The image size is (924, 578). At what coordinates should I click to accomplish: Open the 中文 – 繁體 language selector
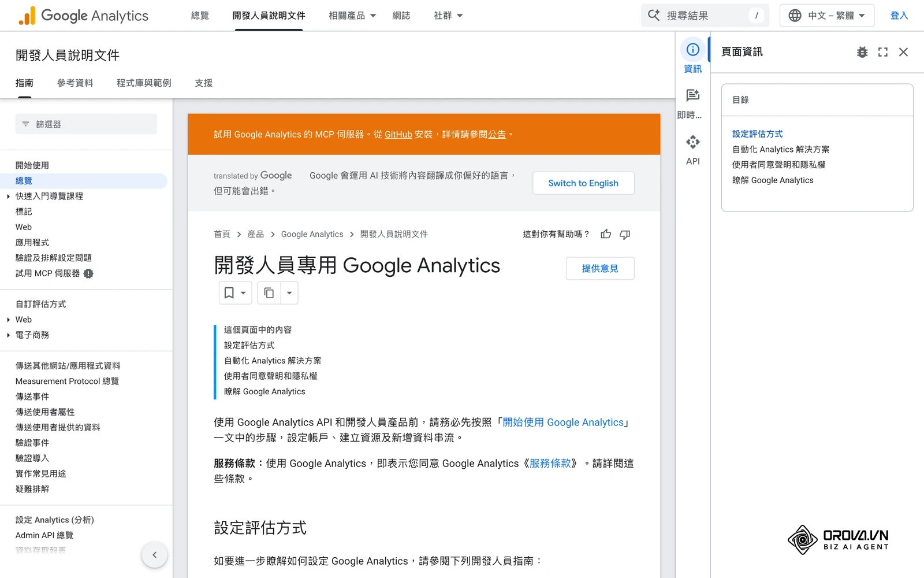click(x=827, y=16)
